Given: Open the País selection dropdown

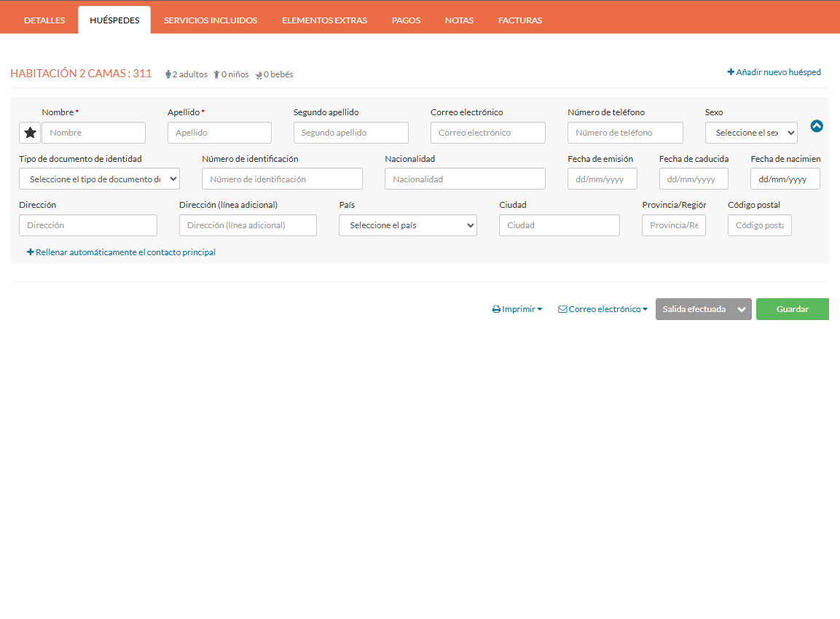Looking at the screenshot, I should click(x=407, y=225).
